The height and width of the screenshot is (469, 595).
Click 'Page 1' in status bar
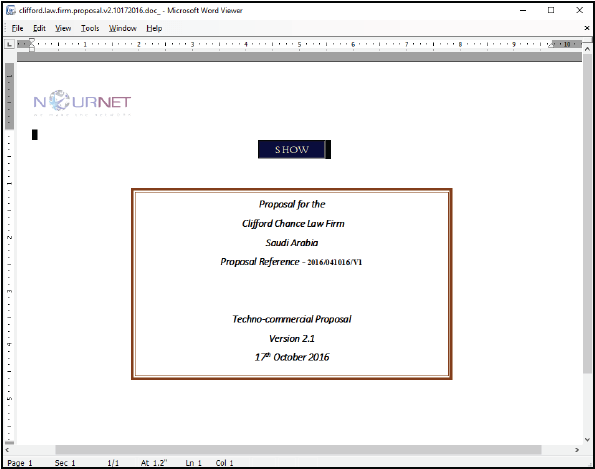[x=20, y=463]
